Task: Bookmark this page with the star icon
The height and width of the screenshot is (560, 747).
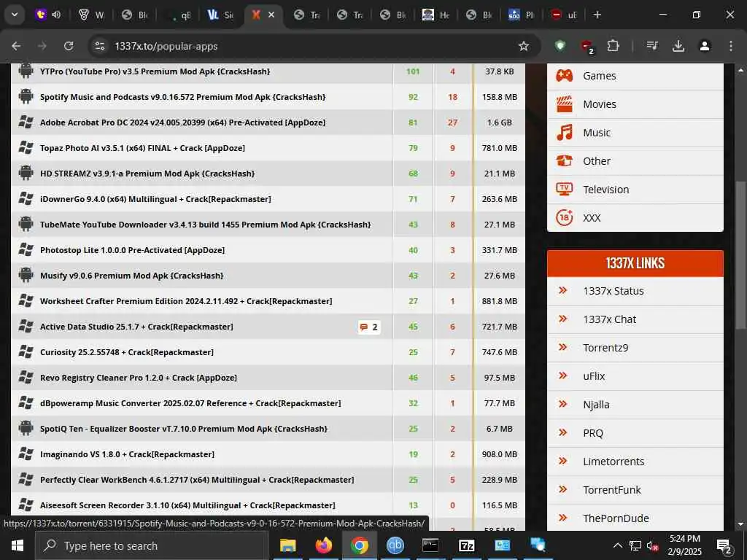Action: pos(524,46)
